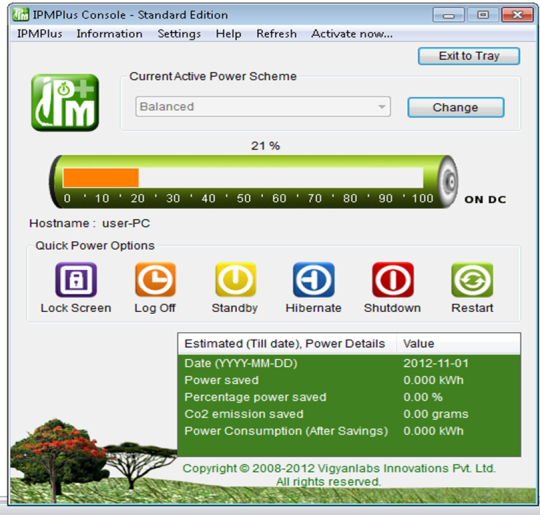Click the Lock Screen padlock icon
The image size is (540, 515).
pos(76,279)
